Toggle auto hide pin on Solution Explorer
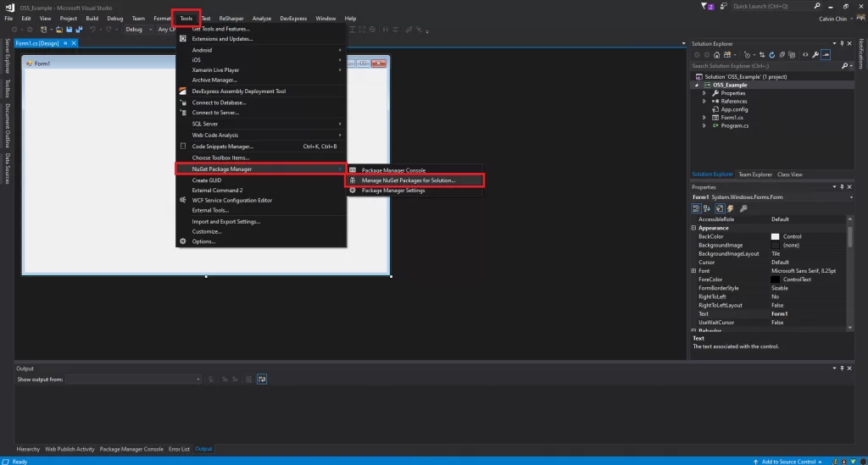This screenshot has width=868, height=465. (x=842, y=44)
